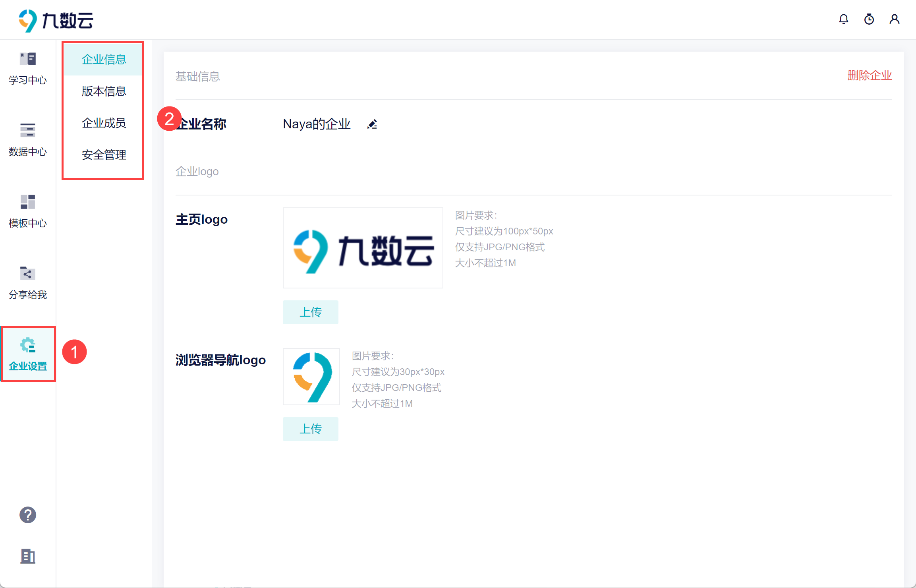Viewport: 916px width, 588px height.
Task: Open 数据中心 sidebar icon
Action: tap(28, 140)
